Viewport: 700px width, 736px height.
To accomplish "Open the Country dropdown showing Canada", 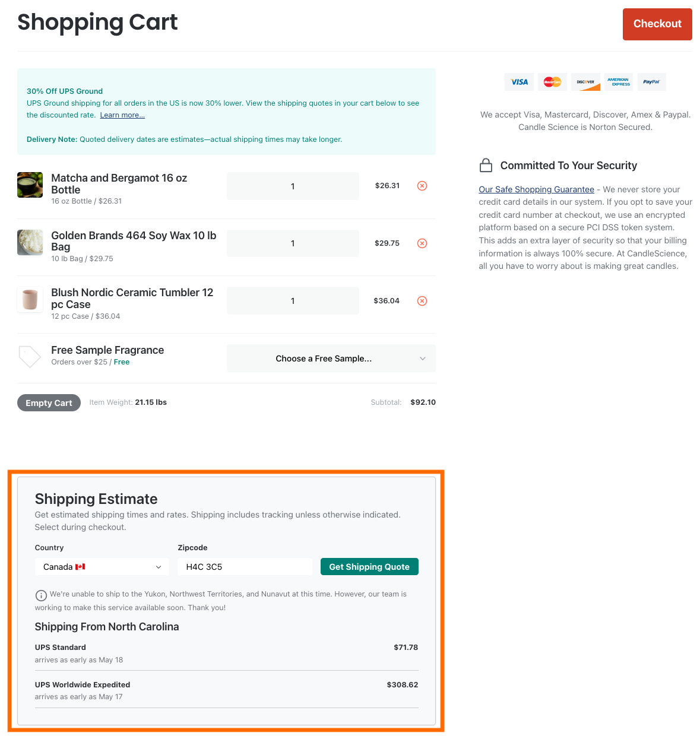I will click(x=102, y=567).
